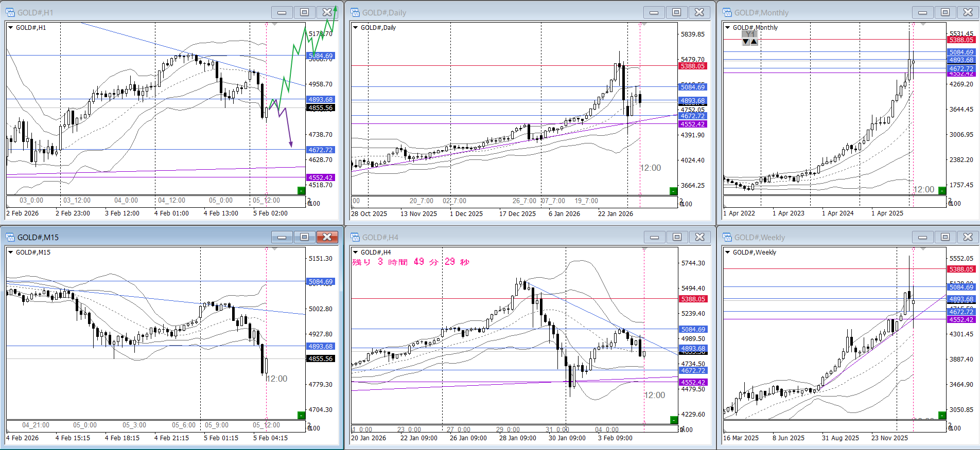
Task: Click the Y1 button on Monthly chart
Action: pos(750,34)
